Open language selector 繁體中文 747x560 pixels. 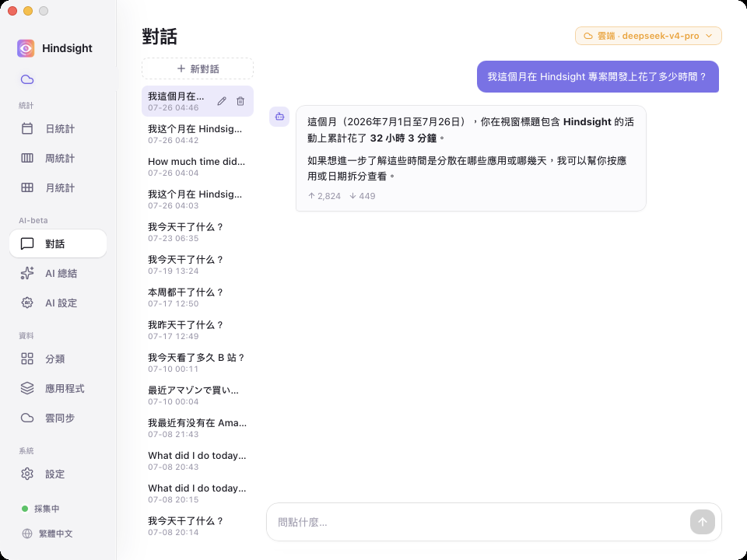click(x=47, y=534)
